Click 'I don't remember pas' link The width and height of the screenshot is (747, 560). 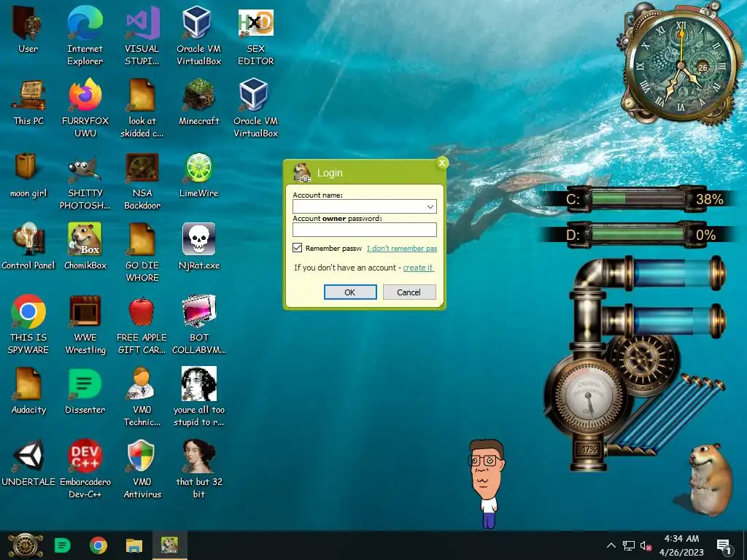402,248
